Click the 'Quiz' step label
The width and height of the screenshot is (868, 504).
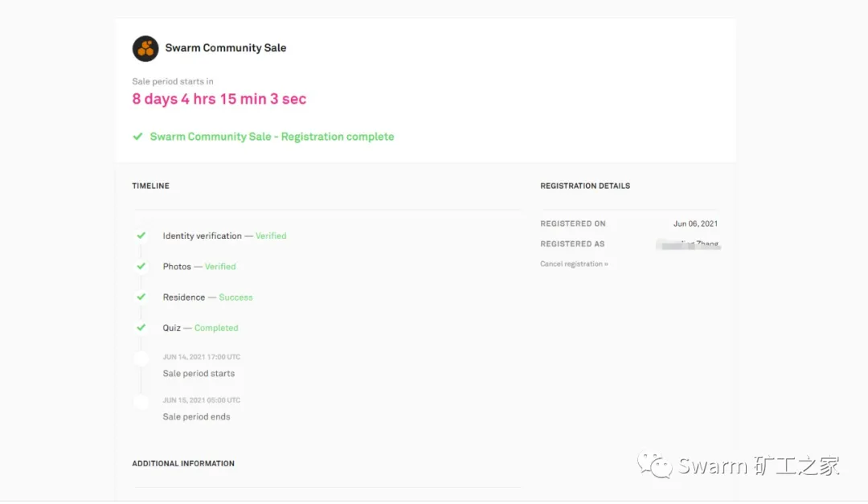pos(172,328)
